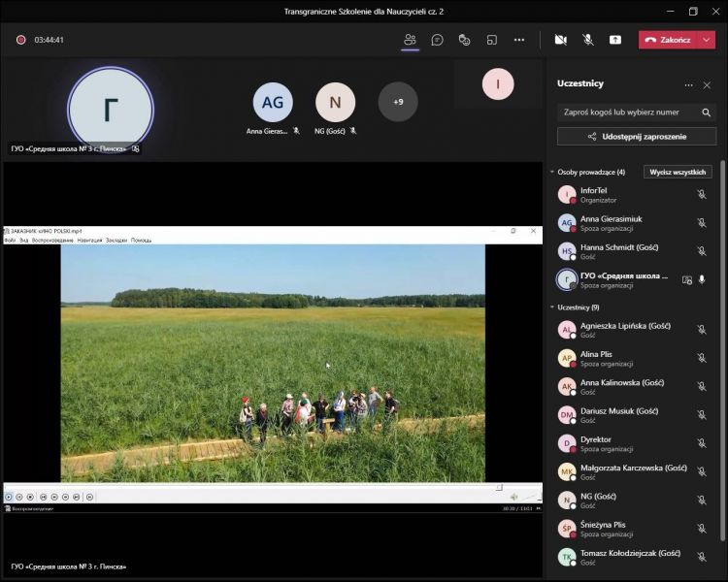Collapse the Uczestnicy (9) list section

click(x=552, y=307)
